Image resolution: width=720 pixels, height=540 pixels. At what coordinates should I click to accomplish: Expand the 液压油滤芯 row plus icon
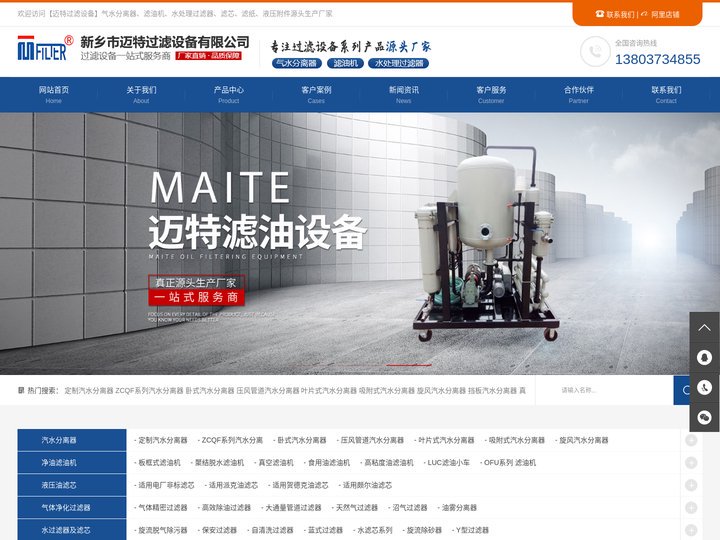click(x=691, y=485)
